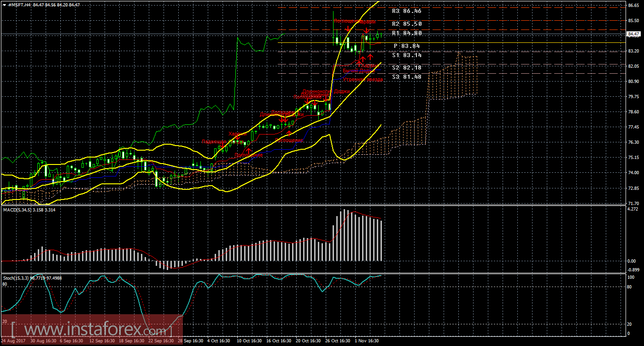The image size is (644, 346).
Task: Click the red down arrow under Харами near R1
Action: (366, 30)
